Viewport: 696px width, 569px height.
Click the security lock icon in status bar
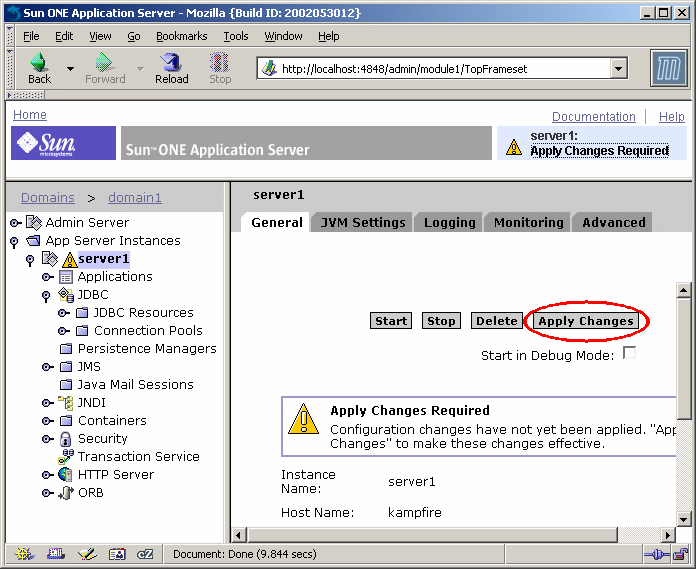[x=680, y=554]
